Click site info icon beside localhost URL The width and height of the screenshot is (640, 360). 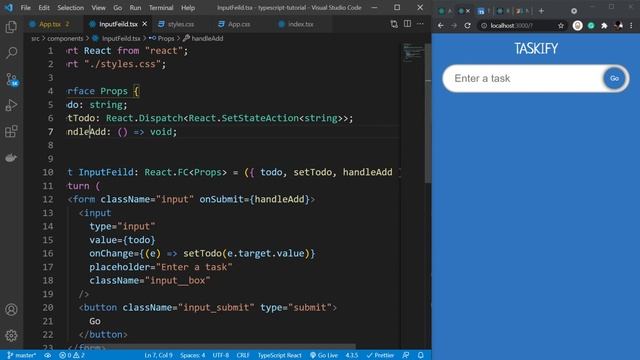tap(484, 26)
